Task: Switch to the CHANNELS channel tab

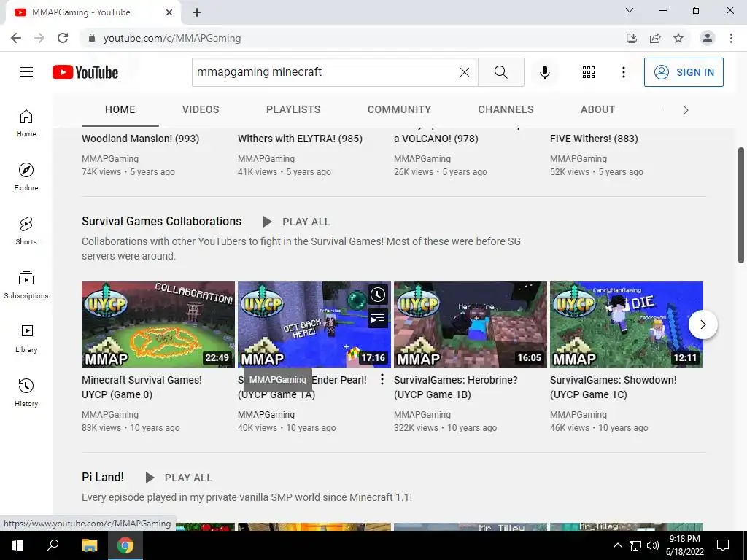Action: pos(506,109)
